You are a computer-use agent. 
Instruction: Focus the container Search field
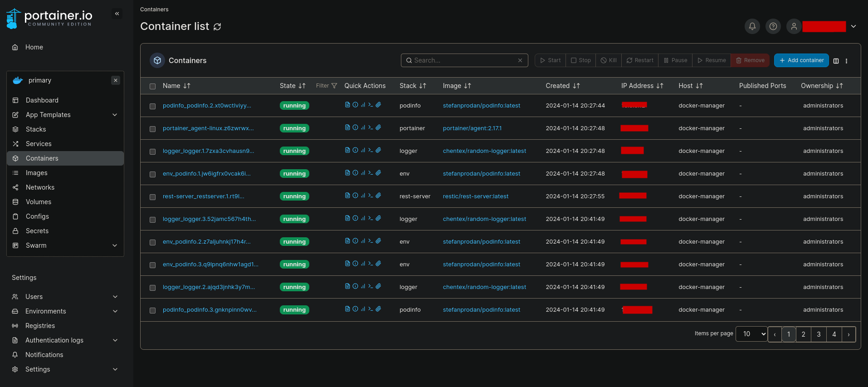[x=464, y=60]
